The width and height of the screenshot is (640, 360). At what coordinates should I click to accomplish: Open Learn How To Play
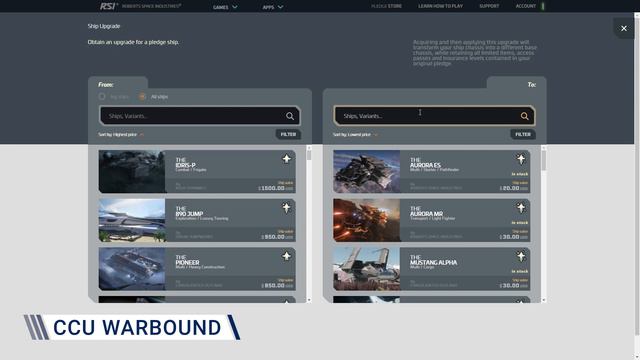point(440,6)
